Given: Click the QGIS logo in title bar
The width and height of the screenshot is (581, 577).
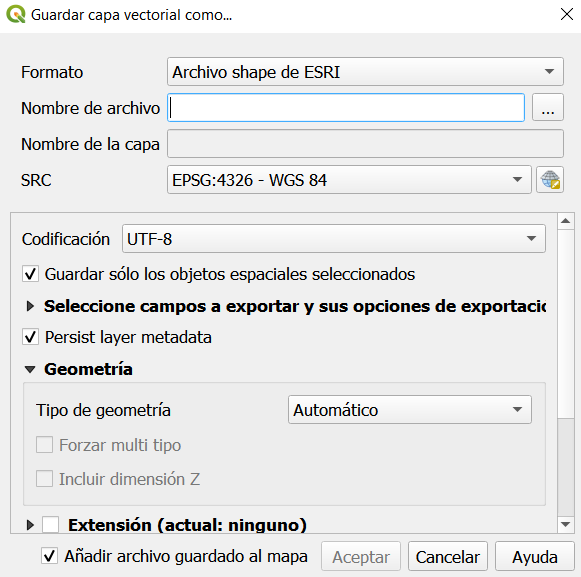Looking at the screenshot, I should click(x=16, y=14).
